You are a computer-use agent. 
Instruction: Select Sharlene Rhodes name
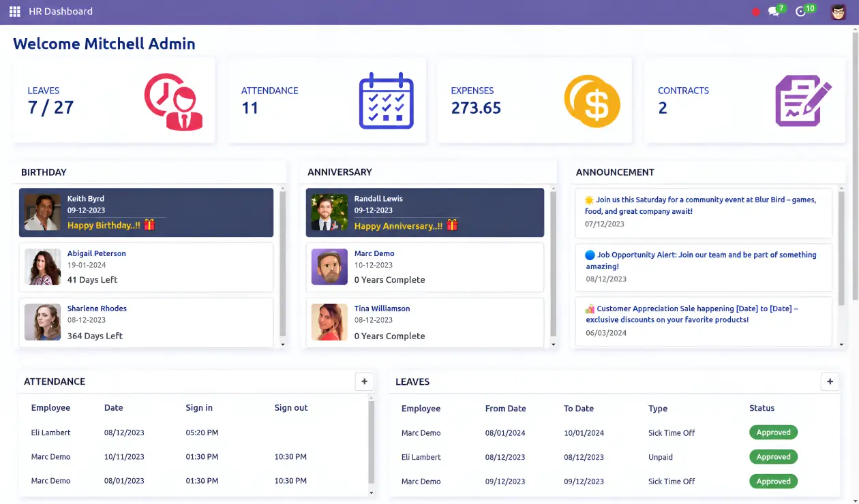point(97,309)
